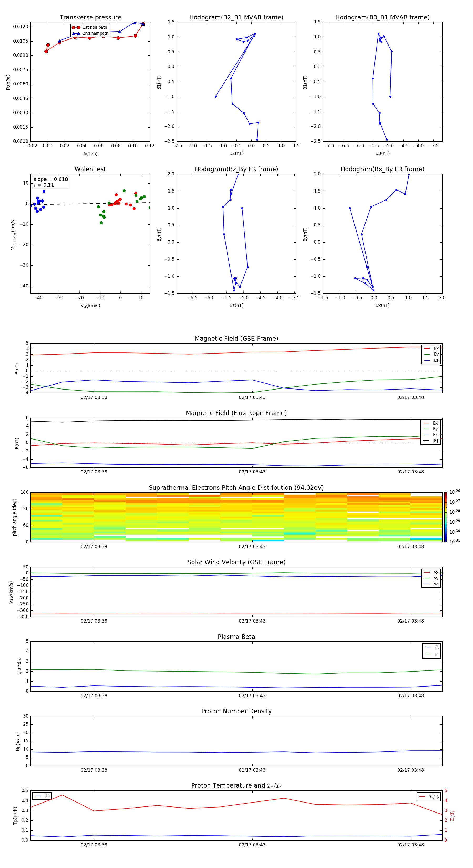Viewport: 473px width, 868px height.
Task: Click the '02/17 03:43' tick under the GSE magnetic field plot
Action: (252, 397)
